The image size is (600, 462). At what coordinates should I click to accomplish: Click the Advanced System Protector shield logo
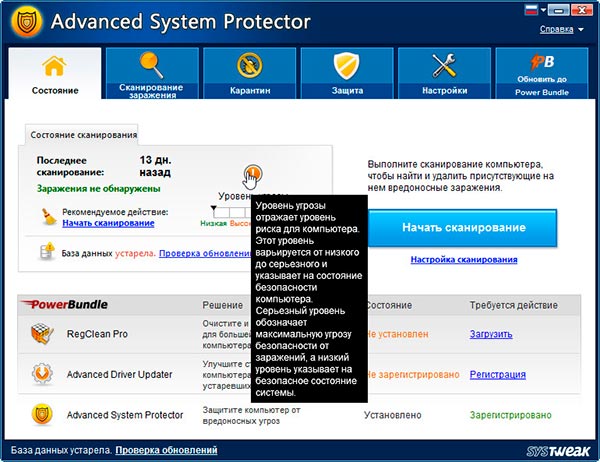(x=26, y=21)
